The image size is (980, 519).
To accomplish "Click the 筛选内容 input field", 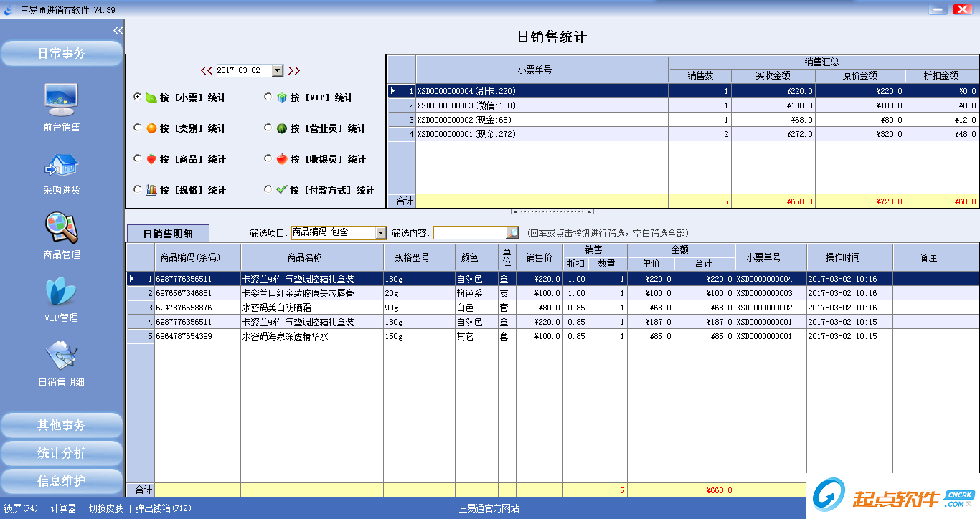I will pos(469,233).
